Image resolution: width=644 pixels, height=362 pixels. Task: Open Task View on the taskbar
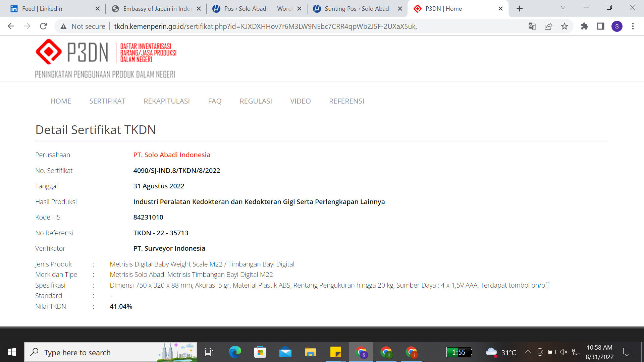(x=209, y=352)
